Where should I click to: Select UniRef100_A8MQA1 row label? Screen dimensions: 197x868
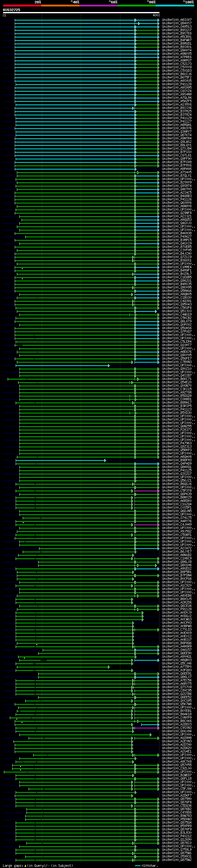pyautogui.click(x=177, y=125)
